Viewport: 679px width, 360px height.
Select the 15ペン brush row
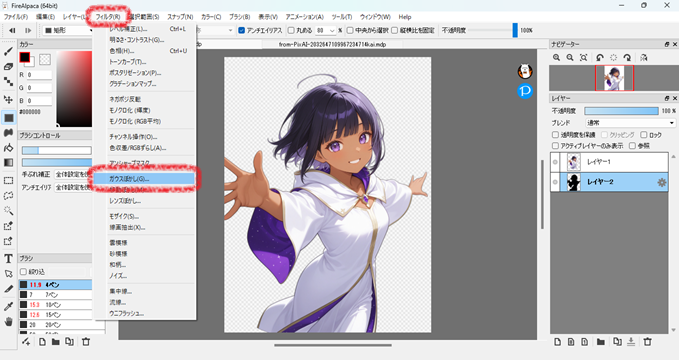[55, 315]
